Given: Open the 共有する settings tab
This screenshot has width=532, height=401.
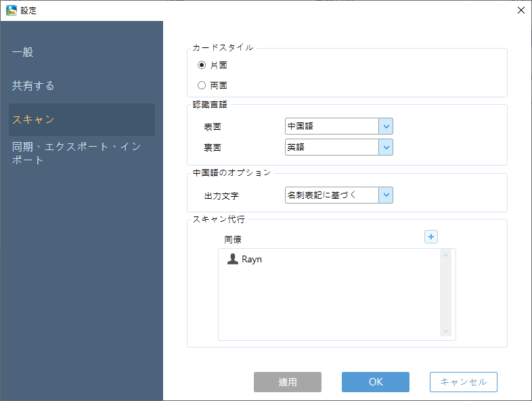Looking at the screenshot, I should [33, 86].
